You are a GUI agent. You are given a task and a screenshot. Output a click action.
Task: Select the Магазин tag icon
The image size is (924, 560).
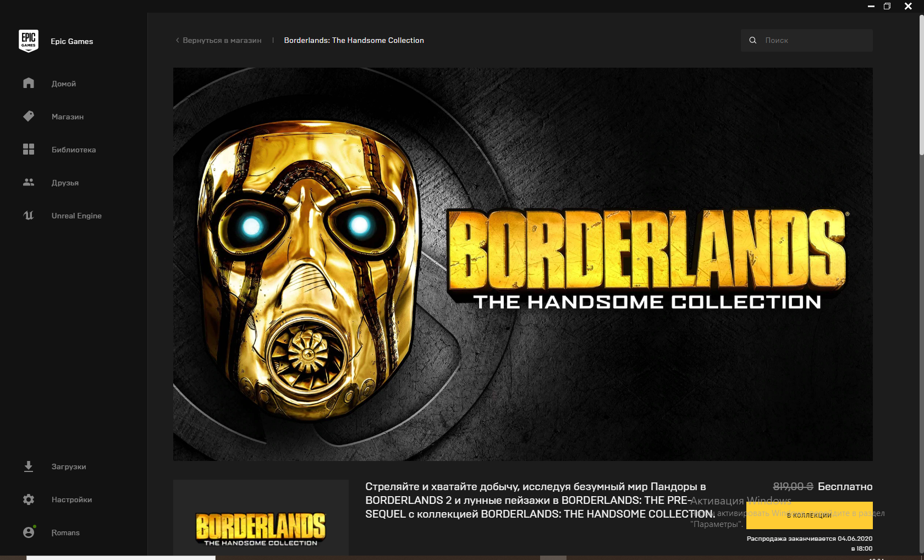coord(29,116)
